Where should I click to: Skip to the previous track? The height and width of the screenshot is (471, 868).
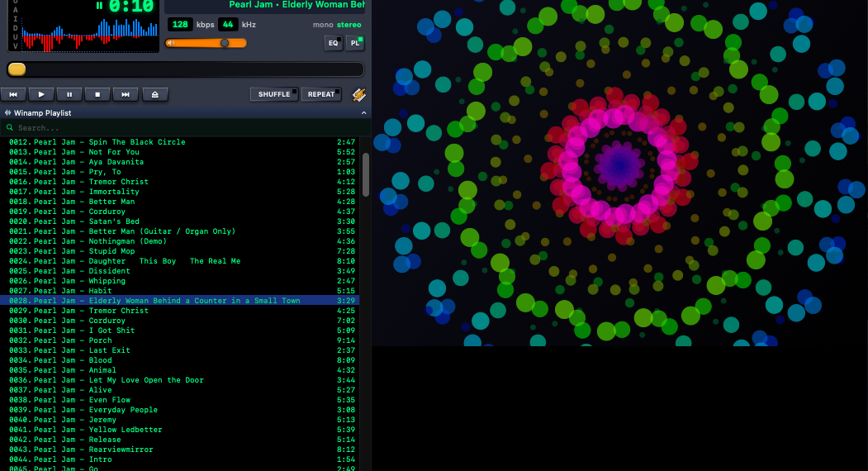pyautogui.click(x=13, y=94)
